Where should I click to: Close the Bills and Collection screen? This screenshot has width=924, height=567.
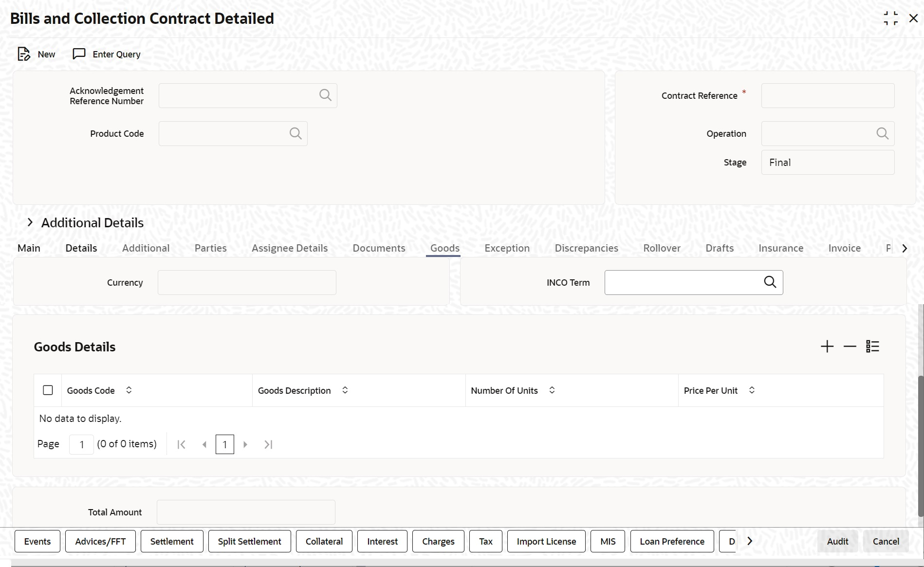pos(913,18)
